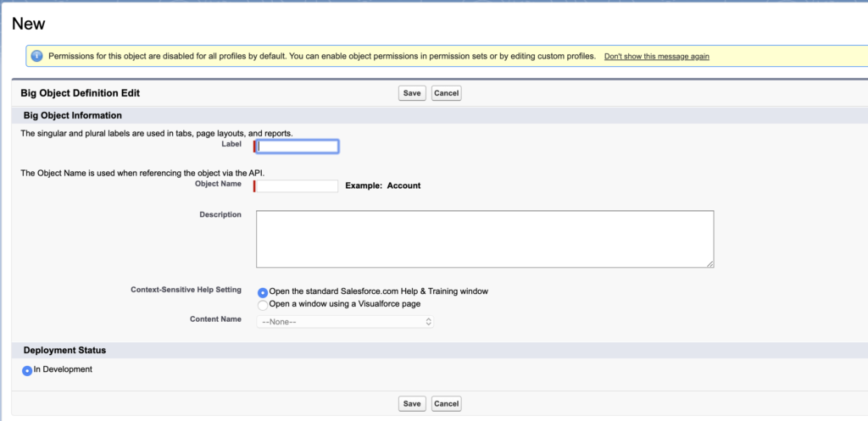Dismiss banner via Don't show this message again
Image resolution: width=868 pixels, height=421 pixels.
click(x=657, y=57)
